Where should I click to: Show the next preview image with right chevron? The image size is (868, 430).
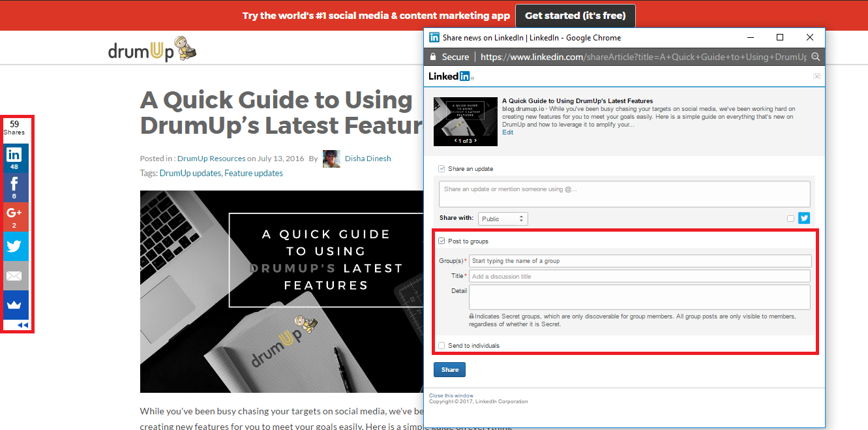[x=475, y=141]
